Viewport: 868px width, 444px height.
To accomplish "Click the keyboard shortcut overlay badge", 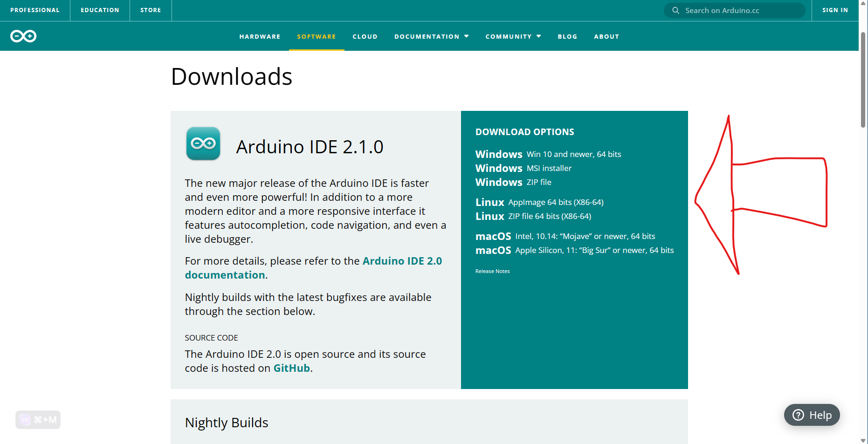I will point(38,420).
